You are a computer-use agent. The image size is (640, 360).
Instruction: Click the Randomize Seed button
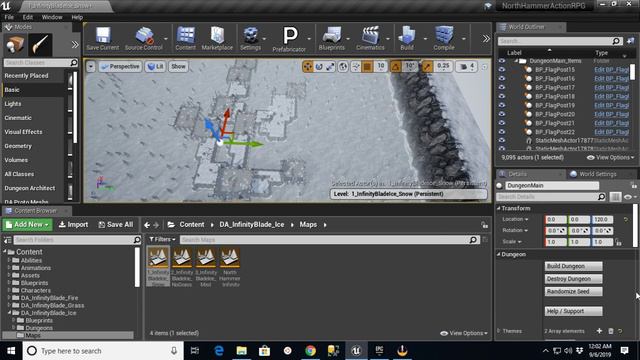573,291
